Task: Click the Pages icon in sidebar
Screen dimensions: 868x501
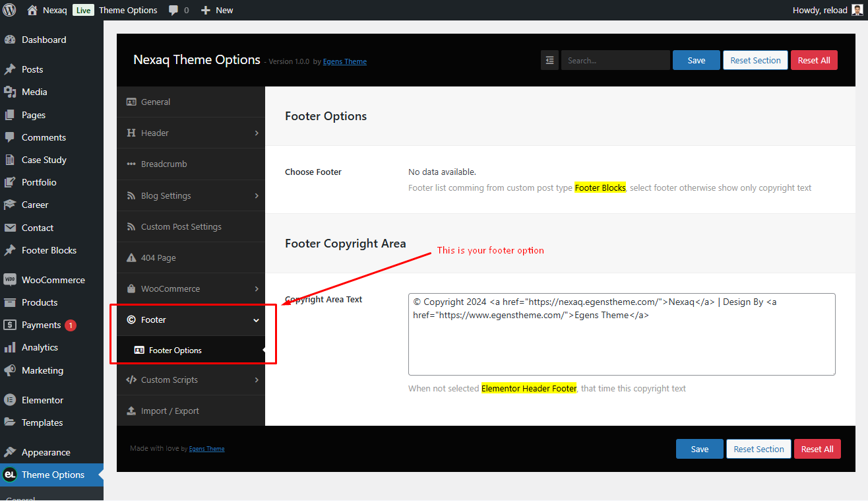Action: pos(10,115)
